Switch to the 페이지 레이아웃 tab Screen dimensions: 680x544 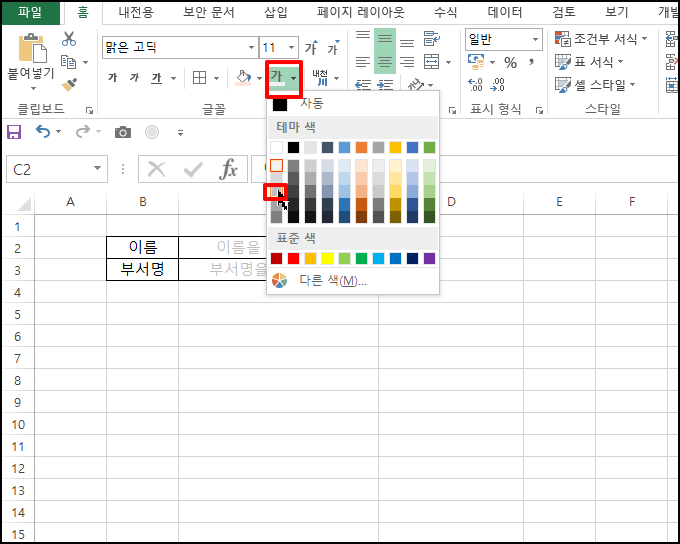361,12
